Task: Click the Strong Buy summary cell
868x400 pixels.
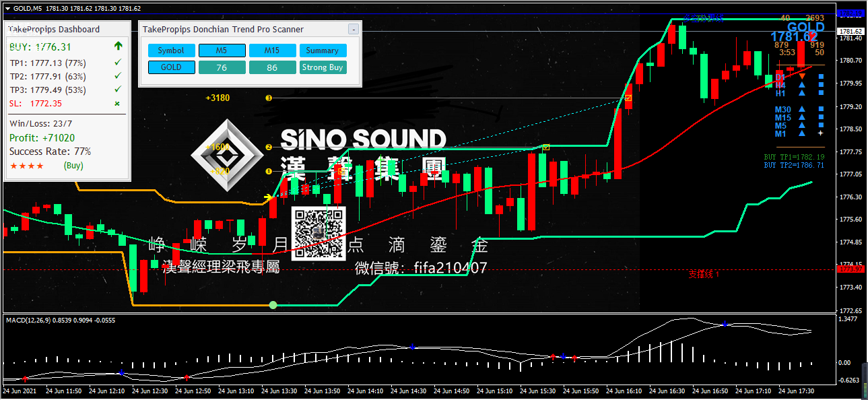Action: (x=323, y=67)
